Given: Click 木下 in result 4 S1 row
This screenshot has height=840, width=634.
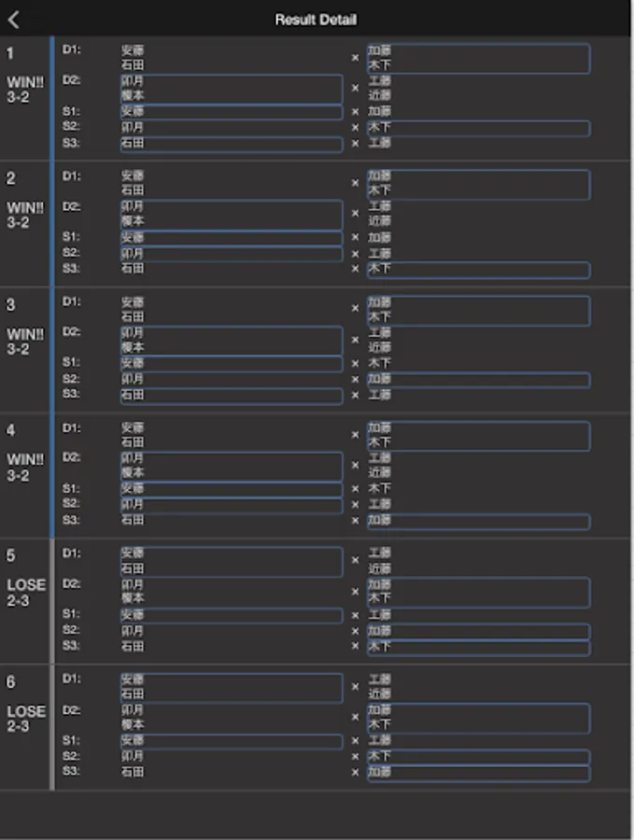Looking at the screenshot, I should click(380, 488).
